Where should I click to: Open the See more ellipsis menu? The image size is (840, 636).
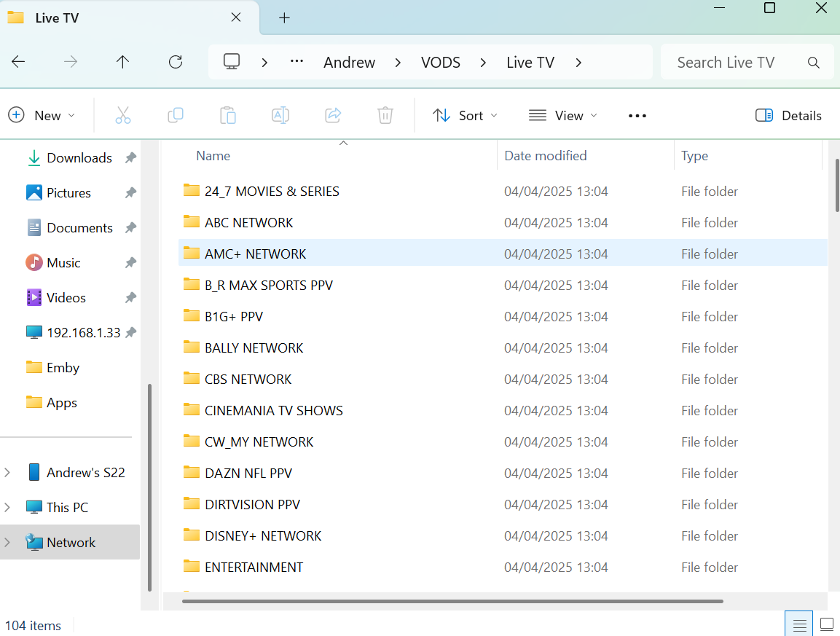(637, 115)
